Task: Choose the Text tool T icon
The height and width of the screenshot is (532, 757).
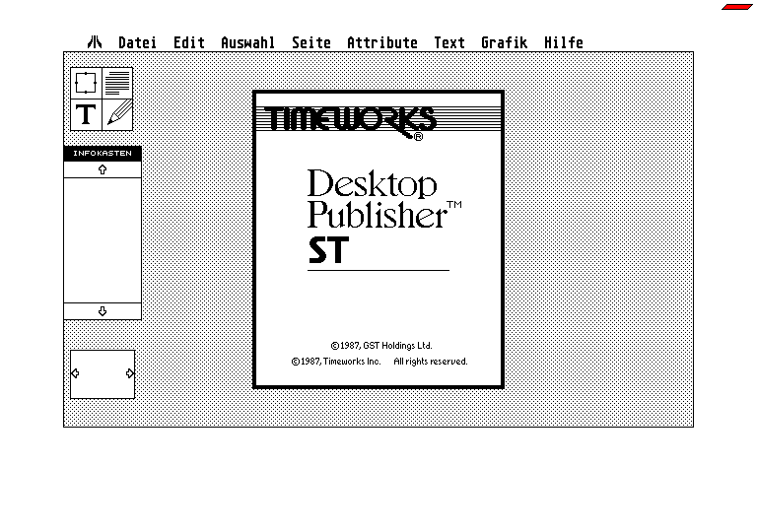Action: pyautogui.click(x=86, y=115)
